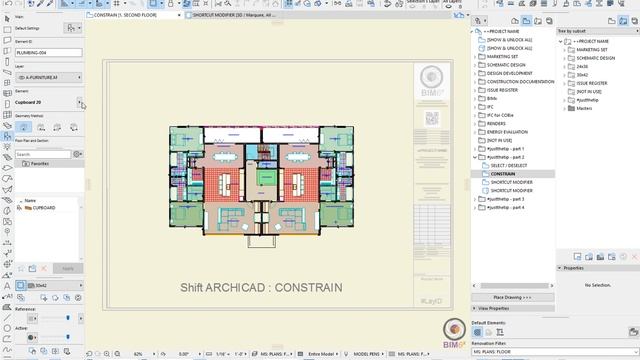
Task: Open the Cupboard 20 element arrow
Action: (x=79, y=102)
